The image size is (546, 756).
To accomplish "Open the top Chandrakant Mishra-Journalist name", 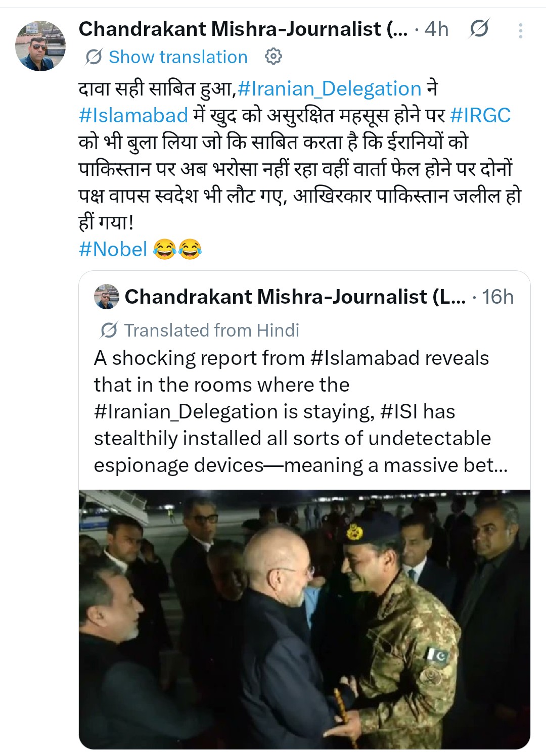I will (x=243, y=29).
